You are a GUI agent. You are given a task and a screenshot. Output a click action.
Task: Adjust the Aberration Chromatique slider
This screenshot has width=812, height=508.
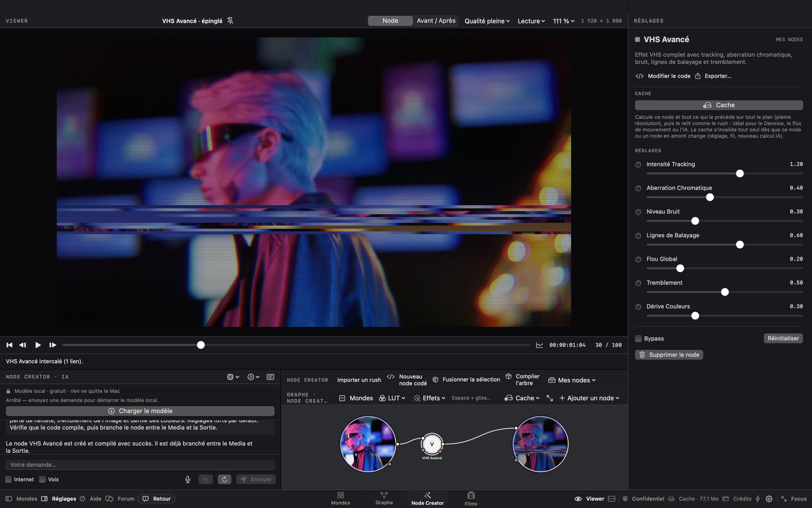point(710,198)
